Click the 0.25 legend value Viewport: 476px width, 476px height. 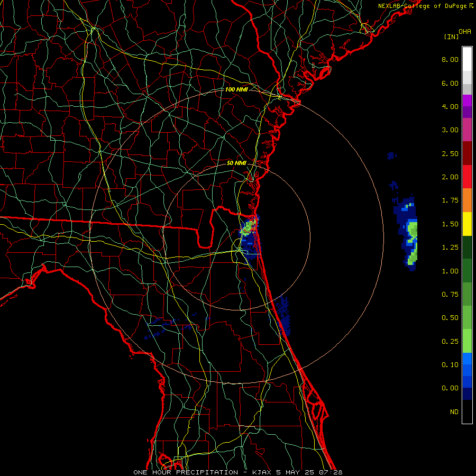pos(450,342)
